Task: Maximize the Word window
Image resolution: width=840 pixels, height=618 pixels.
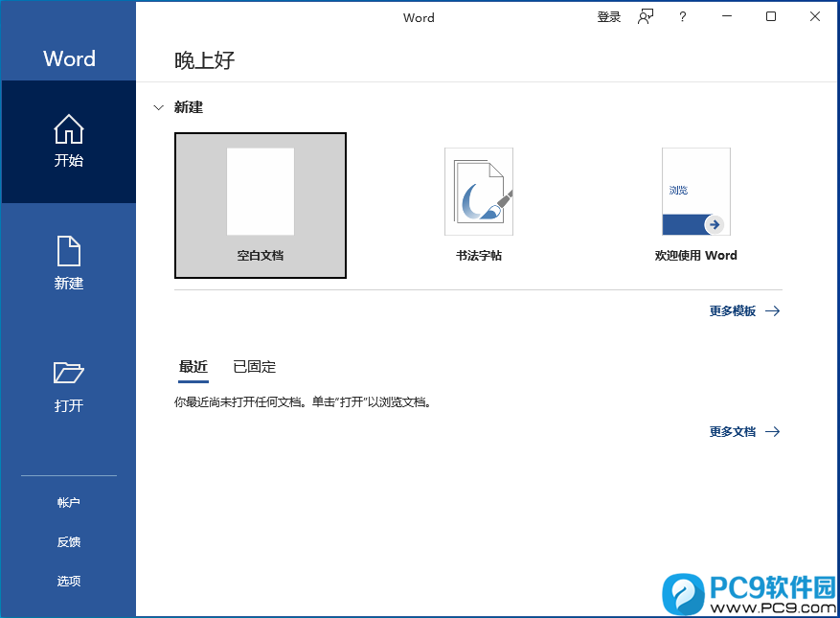Action: coord(771,16)
